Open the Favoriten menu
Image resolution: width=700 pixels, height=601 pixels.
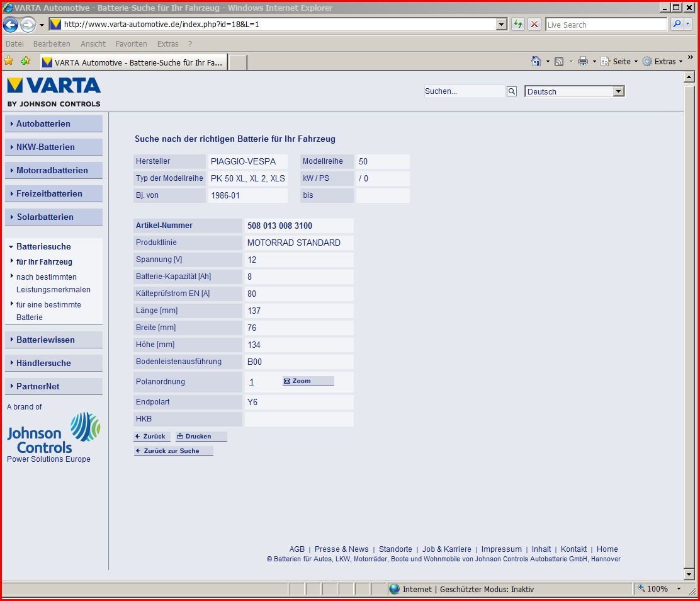pos(131,44)
